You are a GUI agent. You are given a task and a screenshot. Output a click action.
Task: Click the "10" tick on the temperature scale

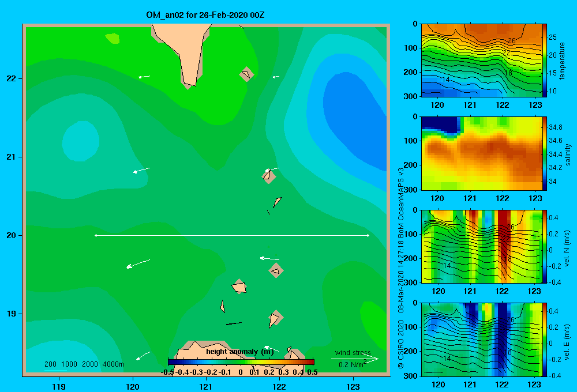pyautogui.click(x=553, y=91)
